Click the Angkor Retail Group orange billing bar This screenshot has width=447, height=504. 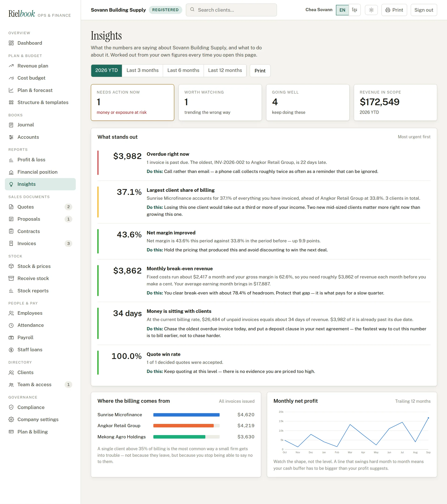point(183,426)
